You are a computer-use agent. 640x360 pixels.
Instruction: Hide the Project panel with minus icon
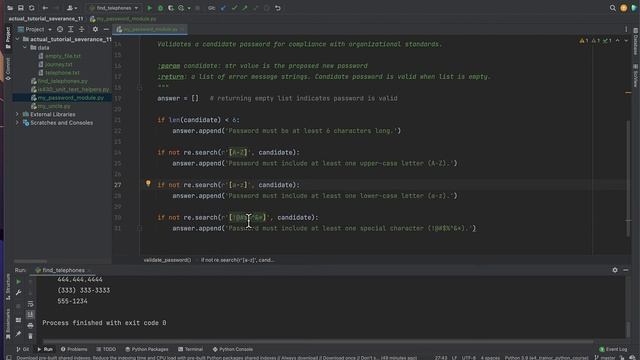[x=106, y=29]
